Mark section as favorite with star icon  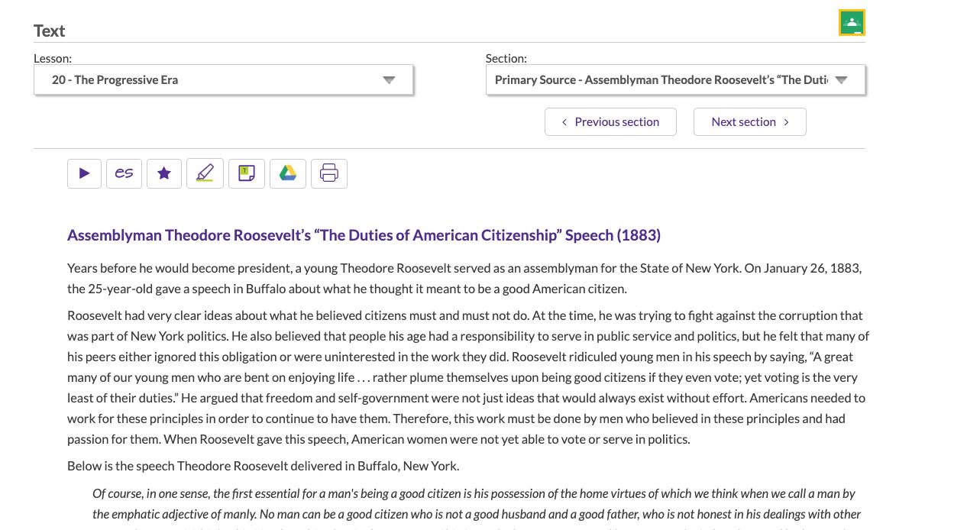tap(164, 173)
